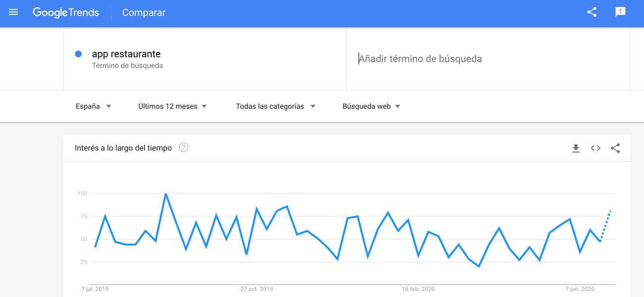Viewport: 644px width, 297px height.
Task: Open the hamburger main menu
Action: 13,12
